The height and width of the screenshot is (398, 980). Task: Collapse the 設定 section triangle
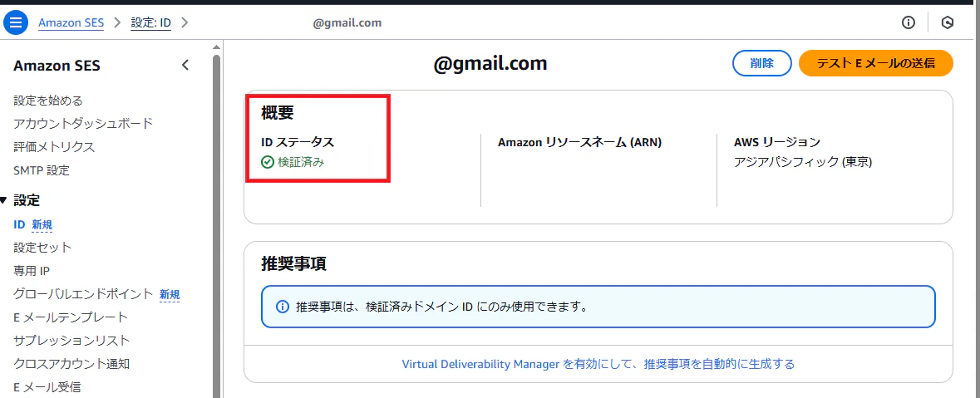pyautogui.click(x=4, y=200)
